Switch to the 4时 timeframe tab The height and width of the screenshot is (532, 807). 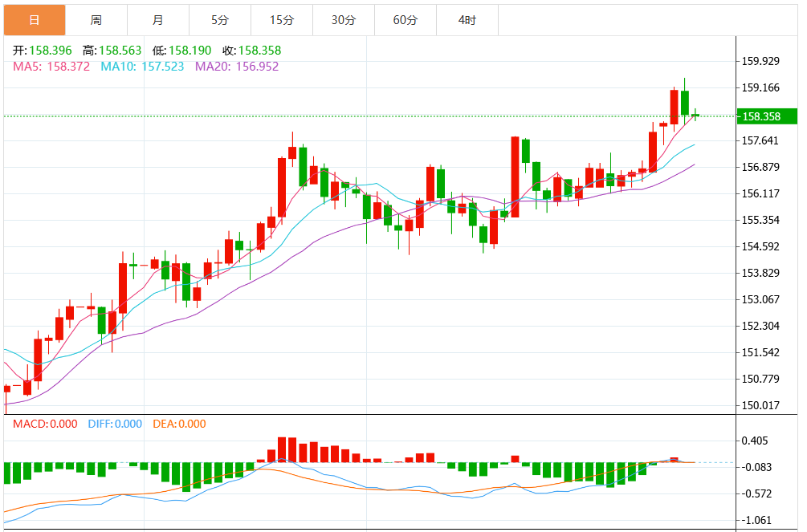(467, 20)
